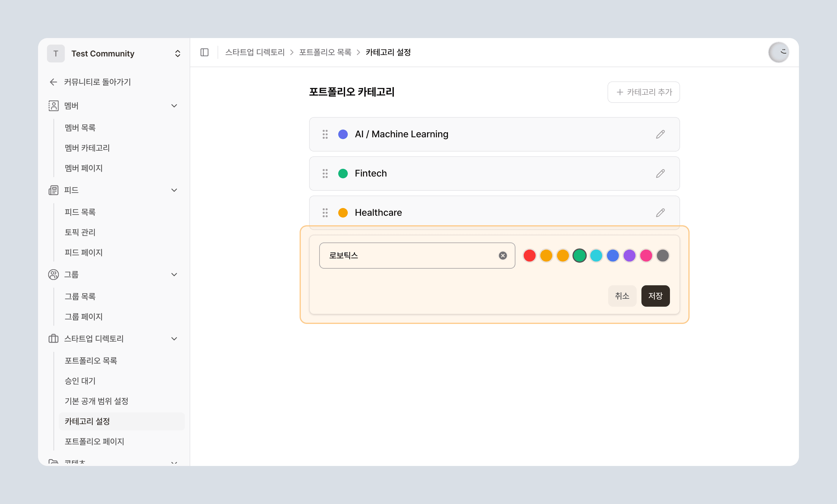Image resolution: width=837 pixels, height=504 pixels.
Task: Open 토픽 관리
Action: [x=80, y=232]
